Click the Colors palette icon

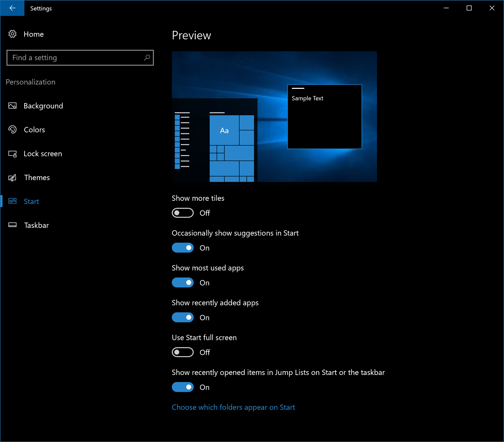(12, 130)
